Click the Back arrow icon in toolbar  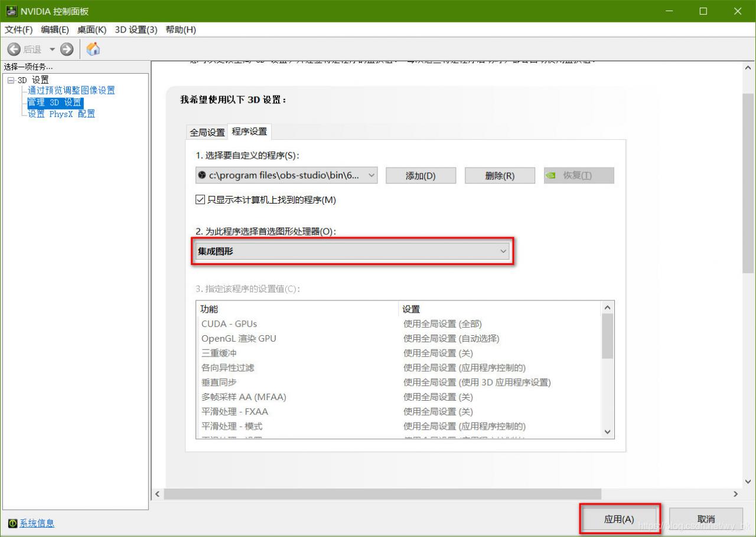(14, 50)
